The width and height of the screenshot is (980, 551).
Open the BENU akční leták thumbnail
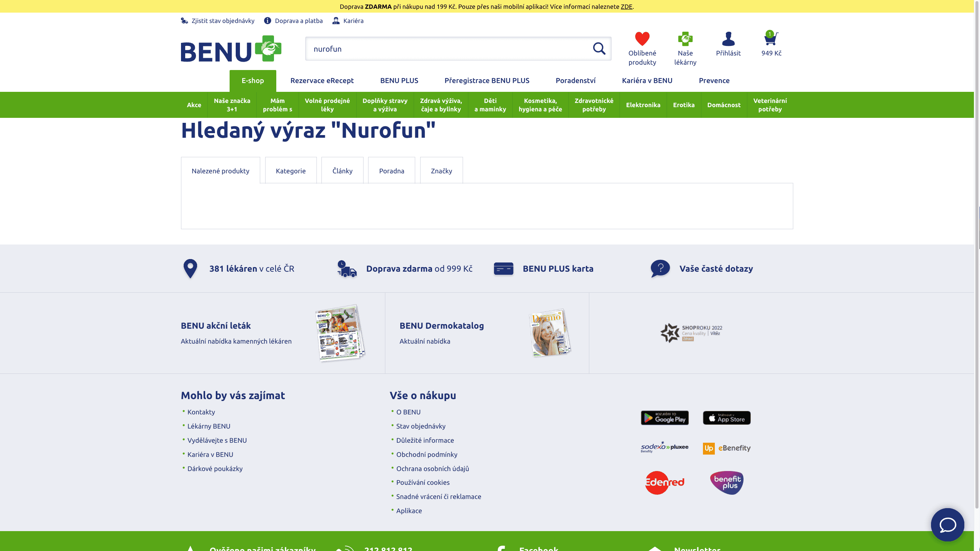[340, 332]
